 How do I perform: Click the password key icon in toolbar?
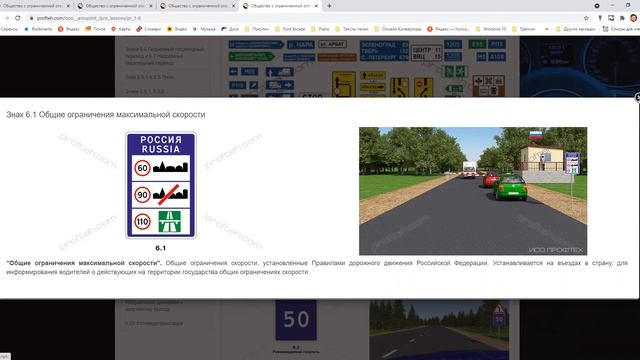(600, 18)
